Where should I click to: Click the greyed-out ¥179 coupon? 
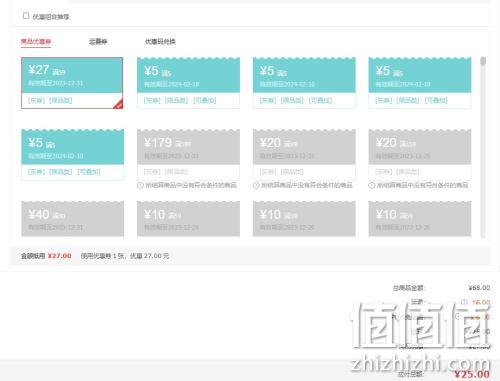click(x=188, y=155)
